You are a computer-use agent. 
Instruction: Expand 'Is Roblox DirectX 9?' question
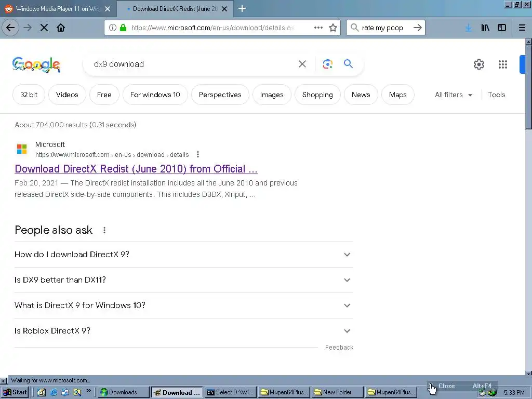(183, 331)
